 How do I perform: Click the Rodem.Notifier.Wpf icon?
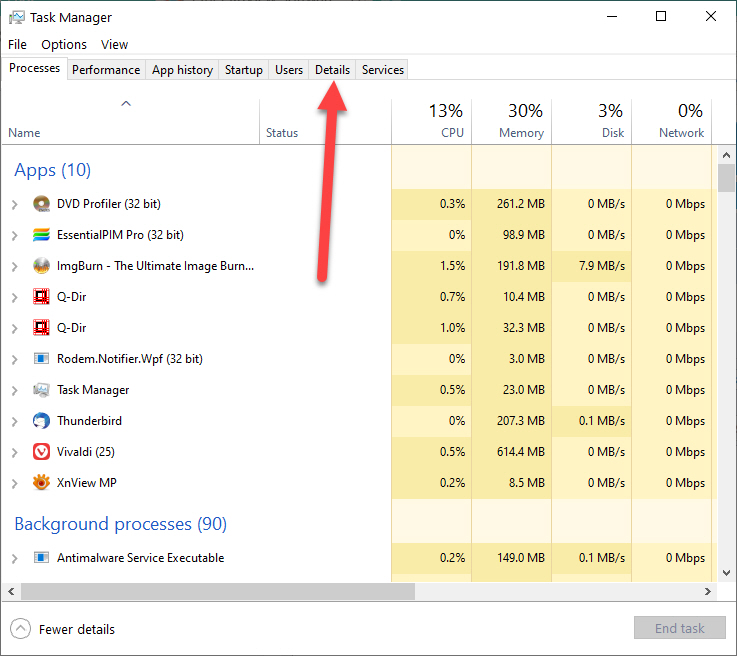(41, 359)
